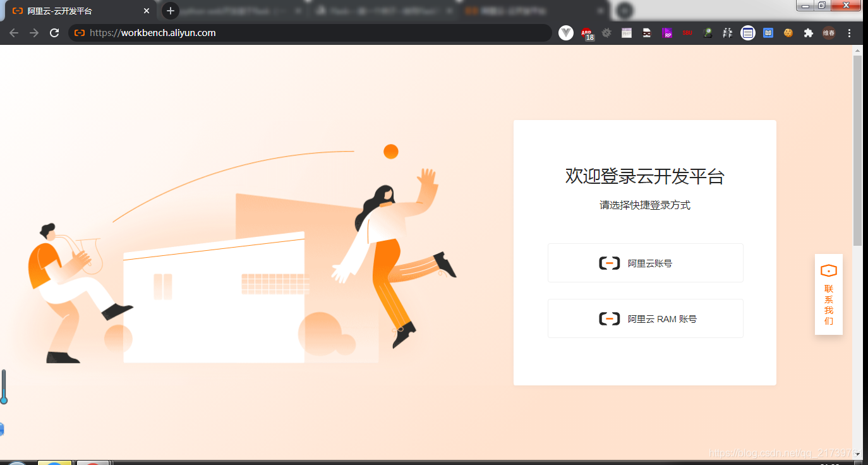Open the purple RP extension icon
868x465 pixels.
click(x=667, y=33)
